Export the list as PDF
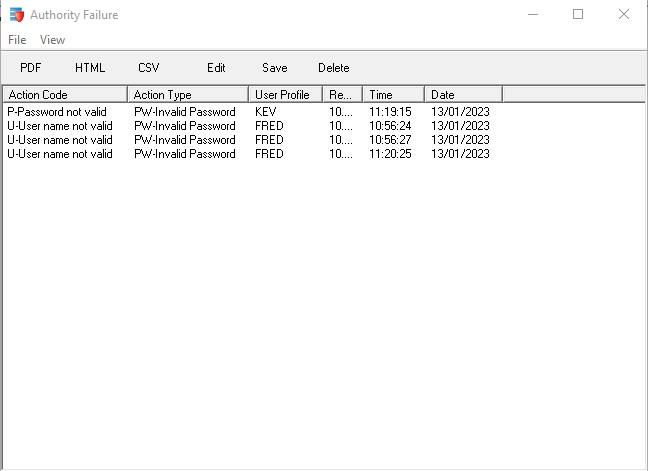This screenshot has width=648, height=471. pyautogui.click(x=31, y=68)
